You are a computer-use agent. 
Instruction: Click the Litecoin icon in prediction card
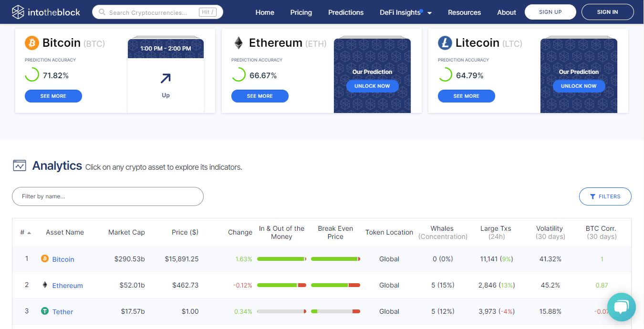point(445,43)
